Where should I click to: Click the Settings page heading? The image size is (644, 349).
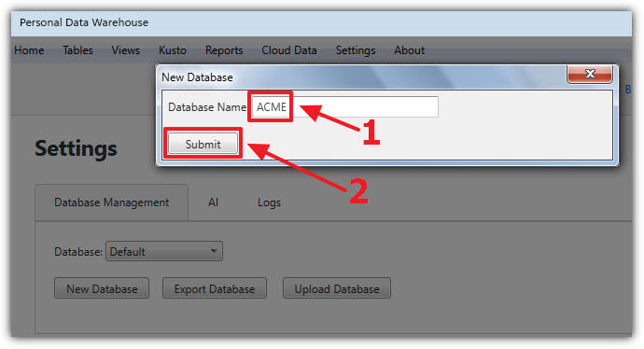(76, 148)
